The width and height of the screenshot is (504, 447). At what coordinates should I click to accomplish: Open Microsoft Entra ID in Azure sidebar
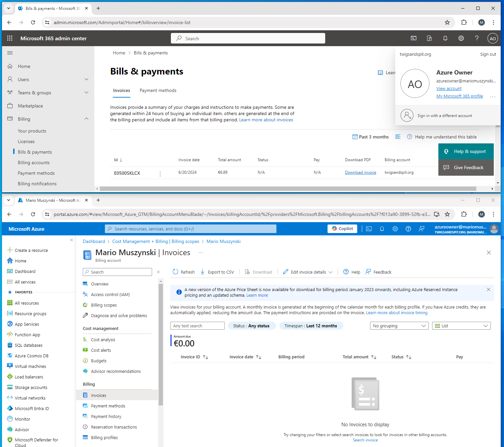[32, 408]
